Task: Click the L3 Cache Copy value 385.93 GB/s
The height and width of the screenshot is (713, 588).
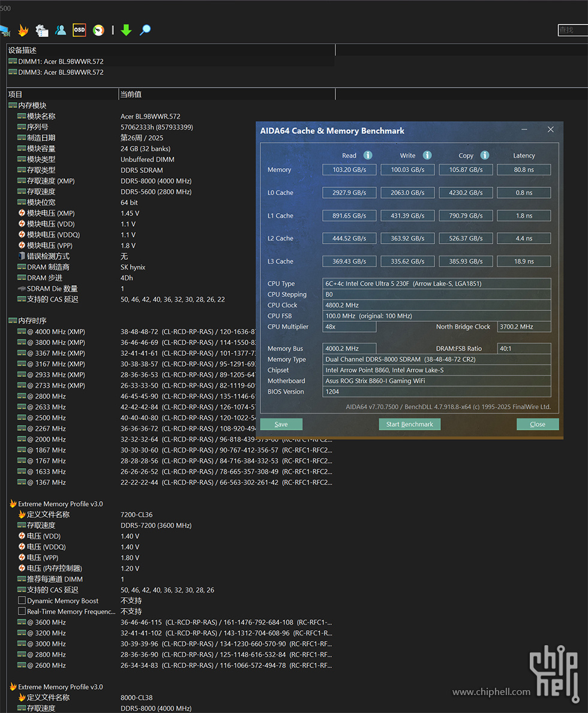Action: pyautogui.click(x=466, y=262)
